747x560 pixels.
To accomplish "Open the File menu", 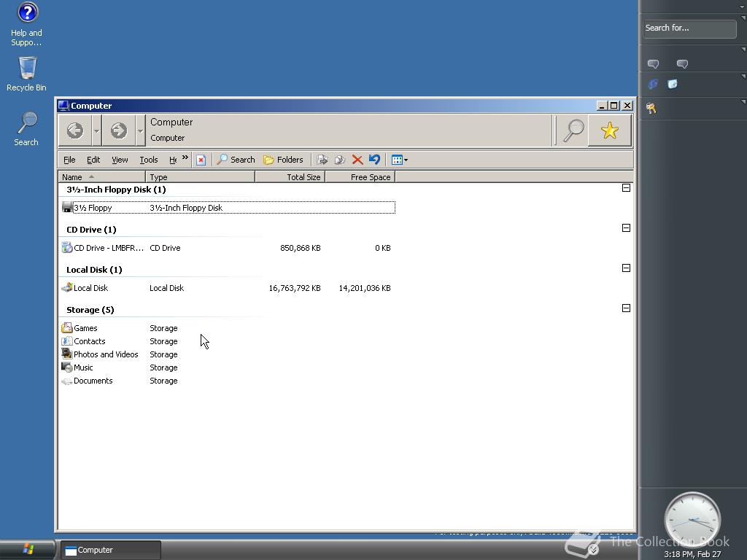I will [x=69, y=160].
